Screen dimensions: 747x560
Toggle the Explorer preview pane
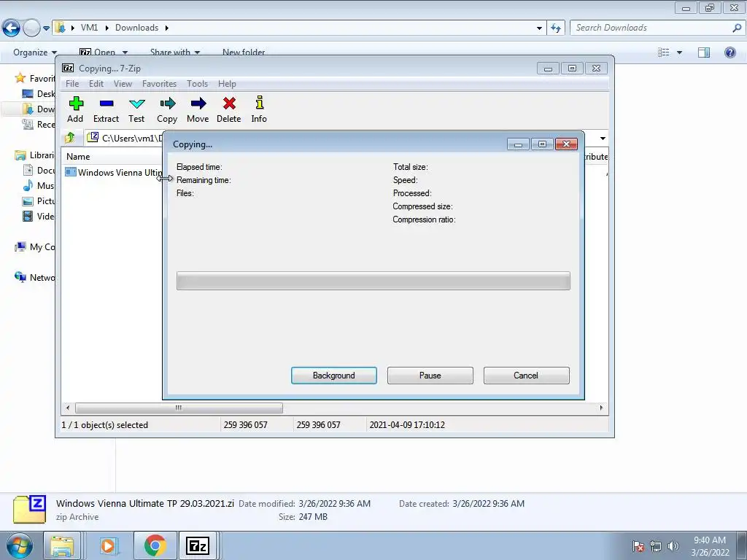704,52
